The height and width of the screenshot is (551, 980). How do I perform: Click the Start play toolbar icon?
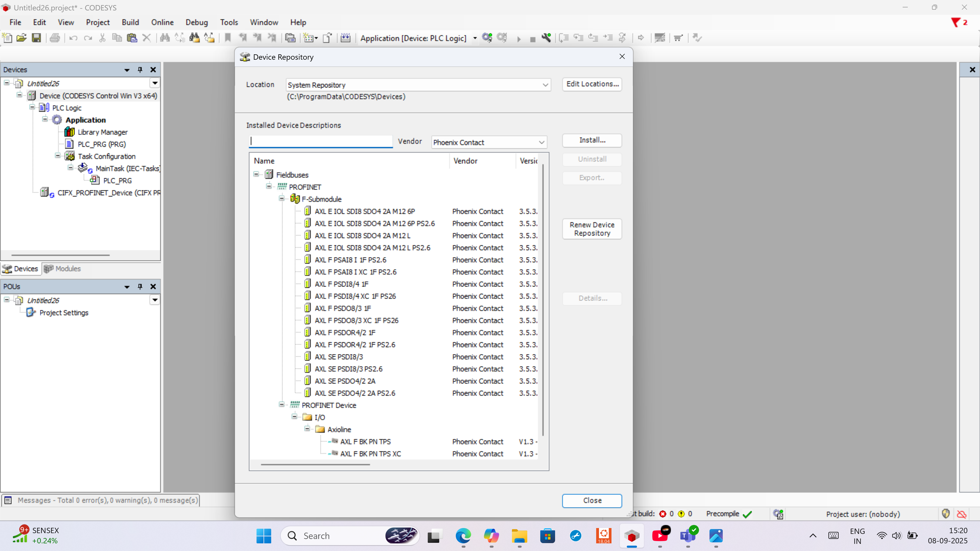519,39
